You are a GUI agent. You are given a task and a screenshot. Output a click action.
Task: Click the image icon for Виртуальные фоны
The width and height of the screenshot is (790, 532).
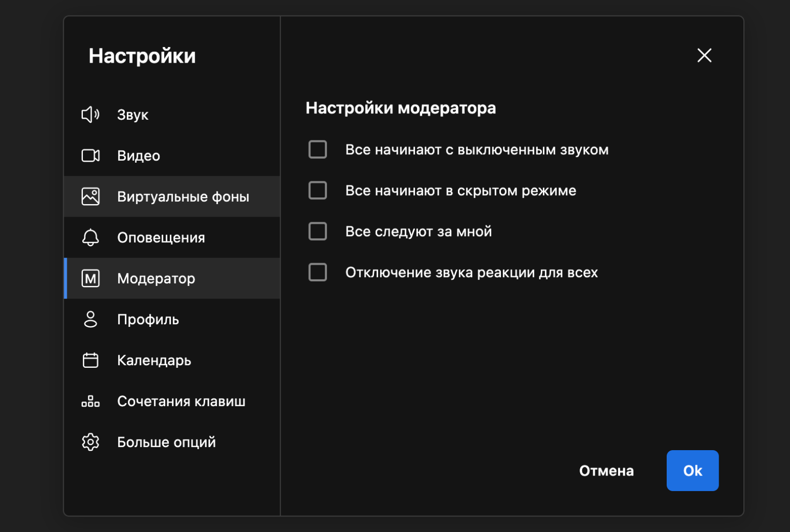(x=91, y=196)
